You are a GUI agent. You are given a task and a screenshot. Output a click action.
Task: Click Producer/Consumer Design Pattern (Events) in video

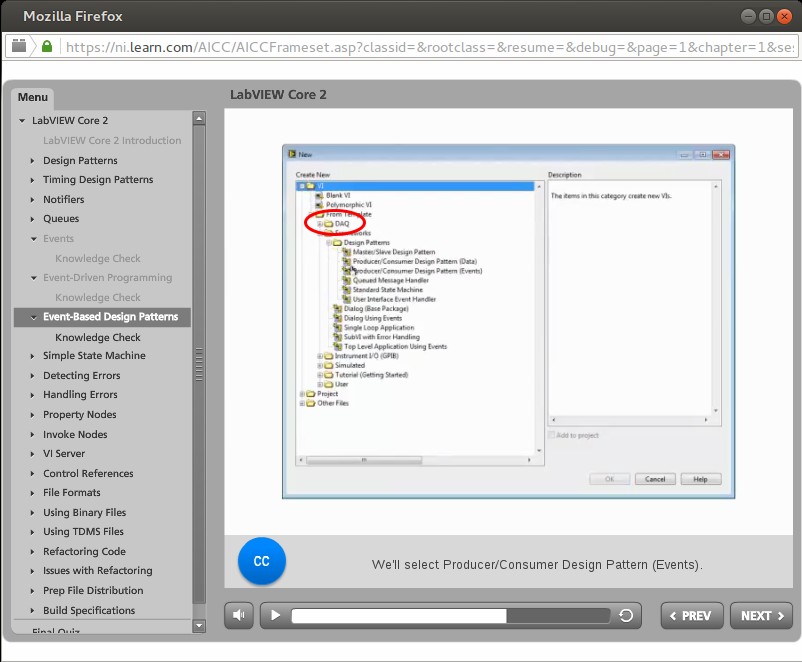417,271
